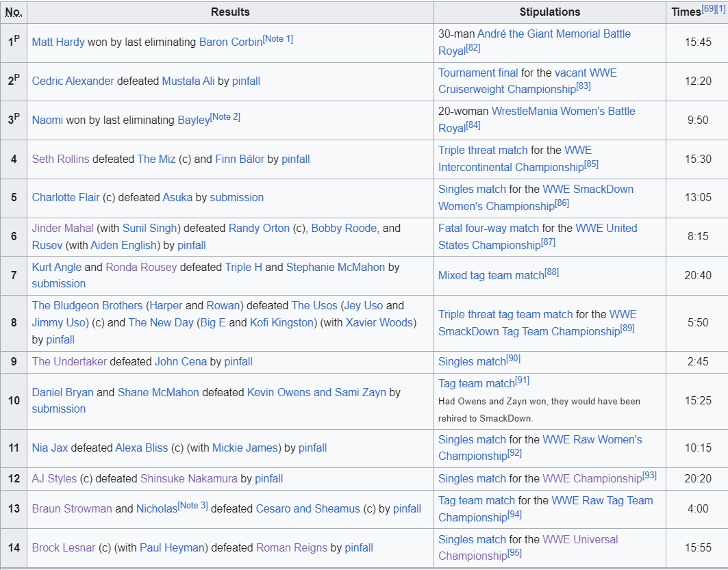This screenshot has width=728, height=570.
Task: Visit the Stephanie McMahon link
Action: [335, 268]
